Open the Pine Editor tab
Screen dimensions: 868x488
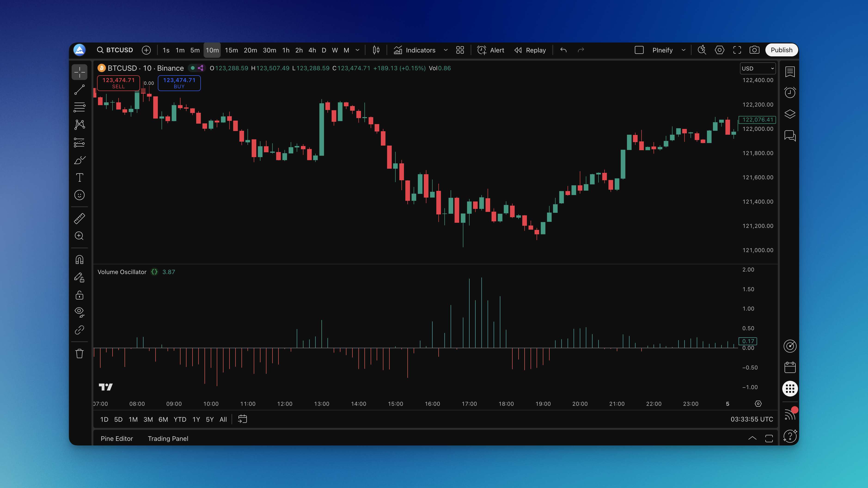116,439
